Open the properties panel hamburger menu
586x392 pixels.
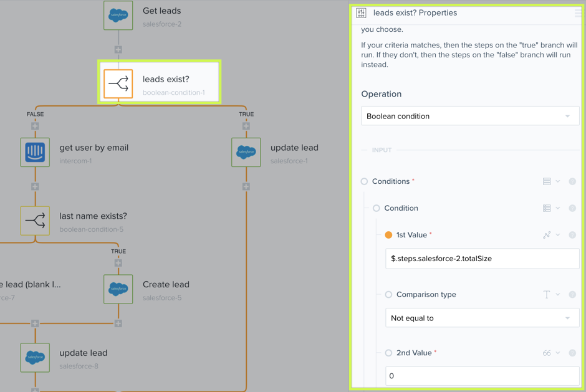(578, 13)
